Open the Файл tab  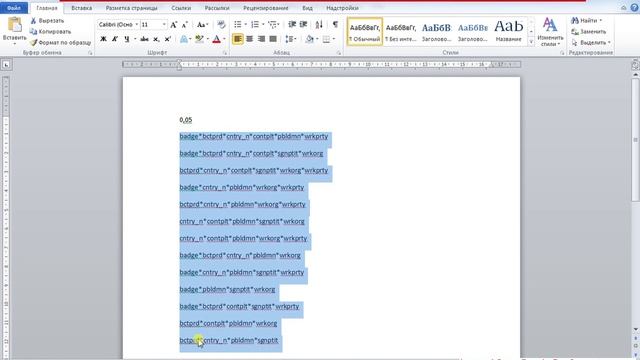point(14,8)
